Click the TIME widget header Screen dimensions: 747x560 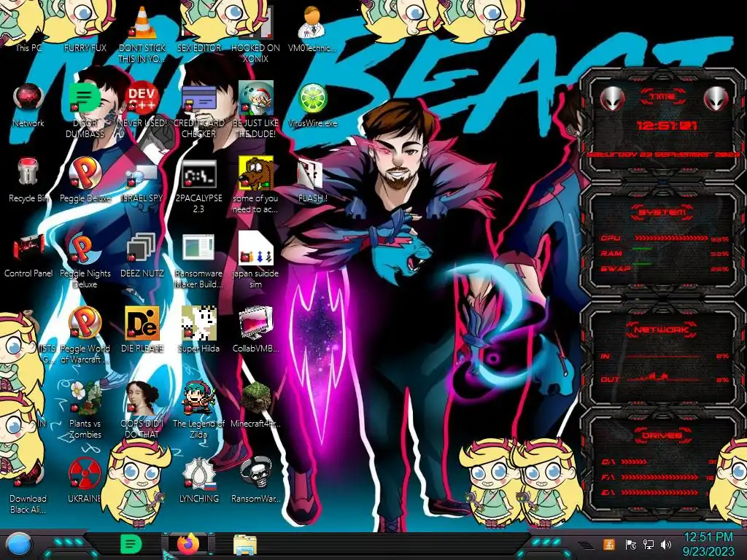pos(662,97)
